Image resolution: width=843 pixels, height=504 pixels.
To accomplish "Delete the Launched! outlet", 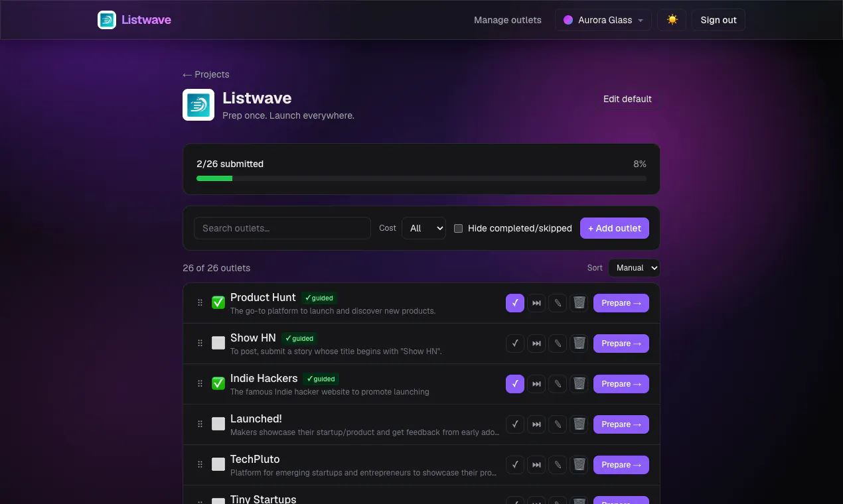I will coord(579,424).
